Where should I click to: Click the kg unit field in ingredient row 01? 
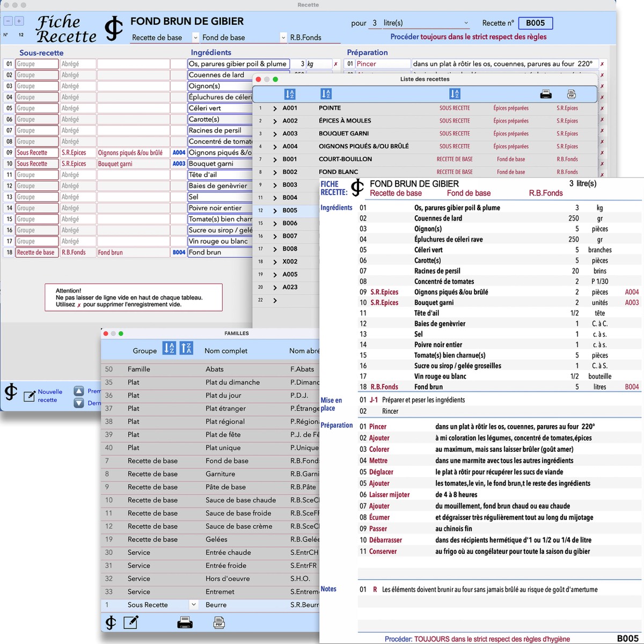coord(319,64)
